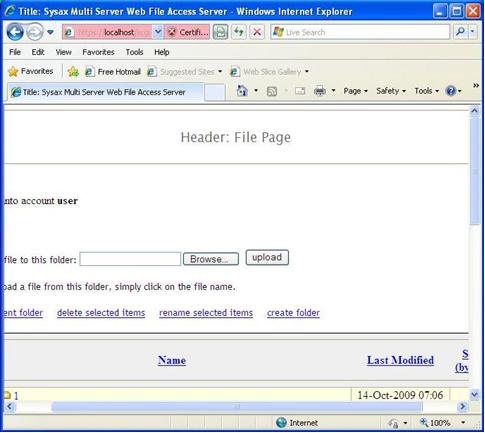Image resolution: width=485 pixels, height=433 pixels.
Task: Click the Refresh page icon
Action: (x=239, y=32)
